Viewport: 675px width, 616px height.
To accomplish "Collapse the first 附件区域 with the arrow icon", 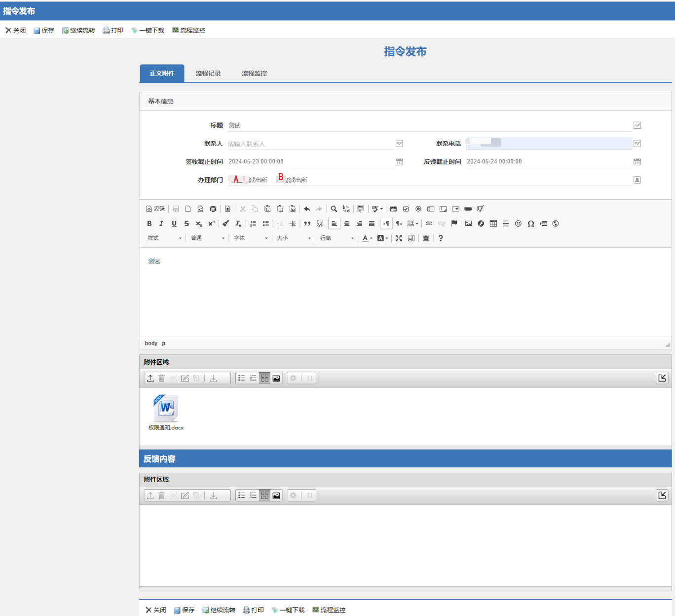I will 662,378.
